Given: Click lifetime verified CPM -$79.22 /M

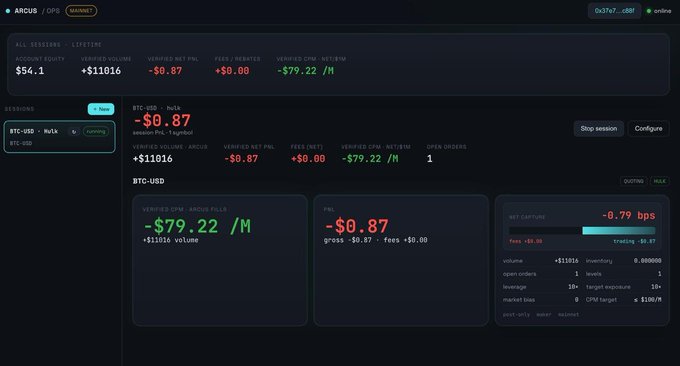Looking at the screenshot, I should coord(305,71).
